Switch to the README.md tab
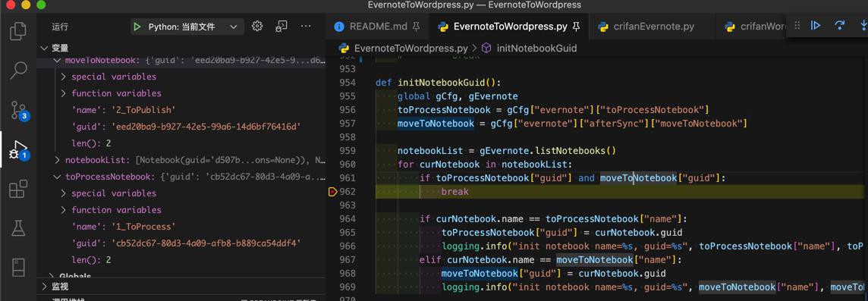Image resolution: width=868 pixels, height=301 pixels. [x=378, y=26]
